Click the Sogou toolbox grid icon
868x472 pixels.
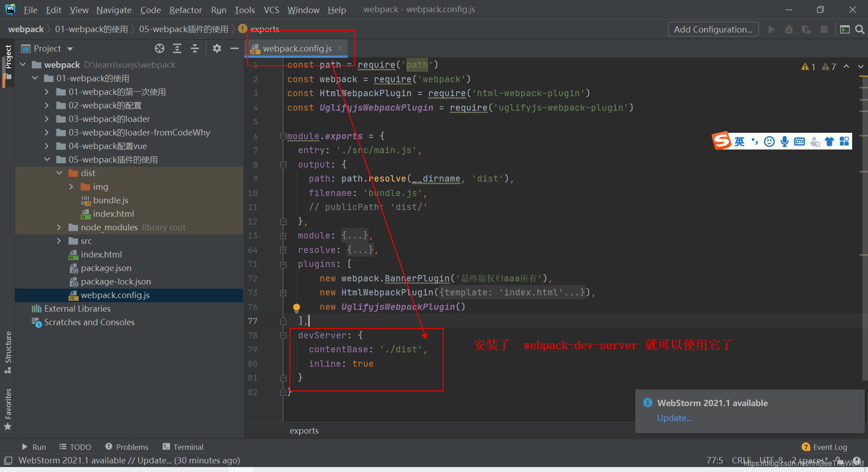coord(844,141)
